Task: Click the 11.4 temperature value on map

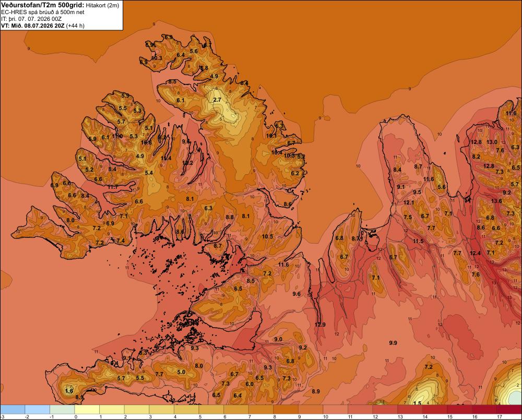Action: [166, 158]
